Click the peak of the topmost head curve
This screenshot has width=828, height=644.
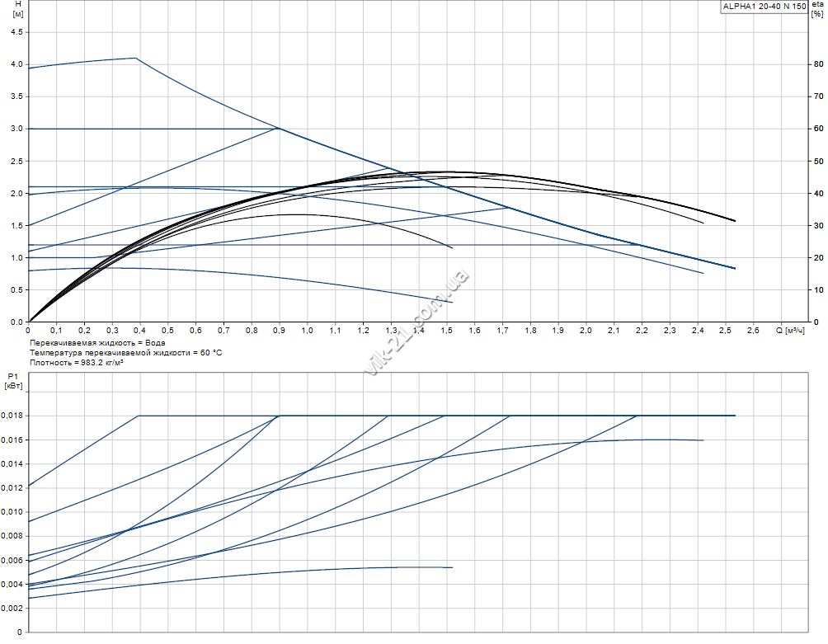click(136, 58)
